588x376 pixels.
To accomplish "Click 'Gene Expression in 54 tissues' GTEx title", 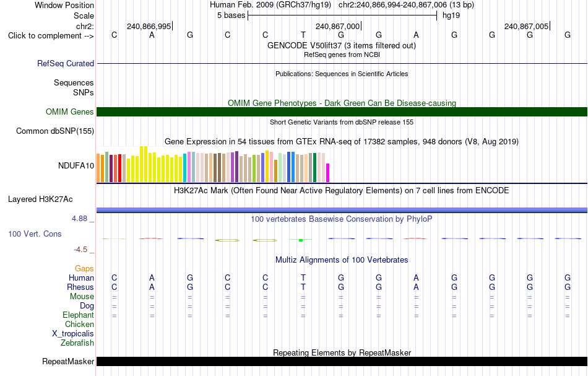I will (342, 141).
